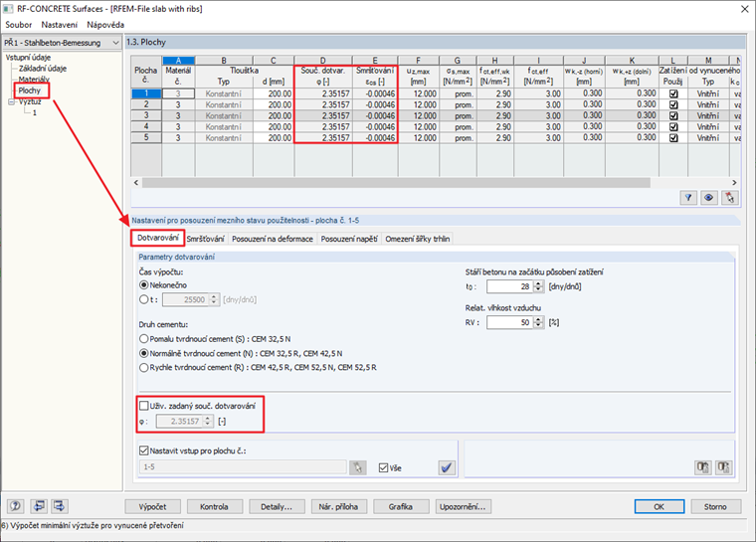Click the surface picker icon next to 1-5 field
Screen dimensions: 756x542
(x=358, y=467)
